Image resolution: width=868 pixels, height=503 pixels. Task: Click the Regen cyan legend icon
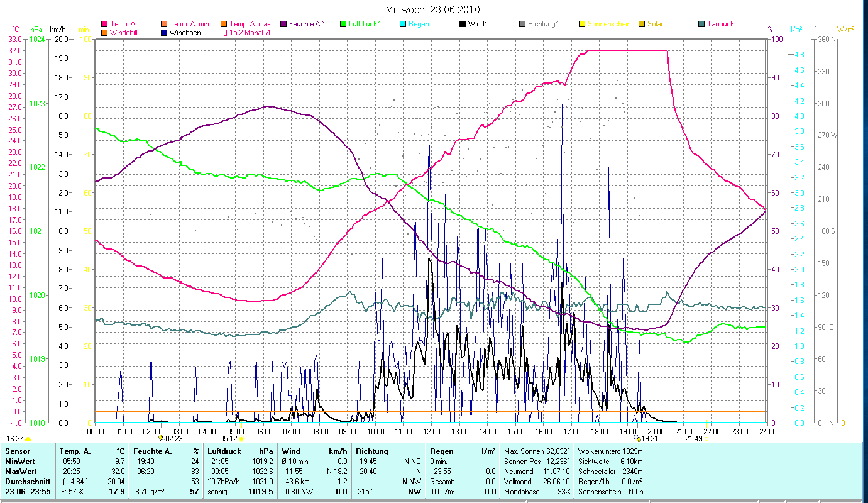402,24
